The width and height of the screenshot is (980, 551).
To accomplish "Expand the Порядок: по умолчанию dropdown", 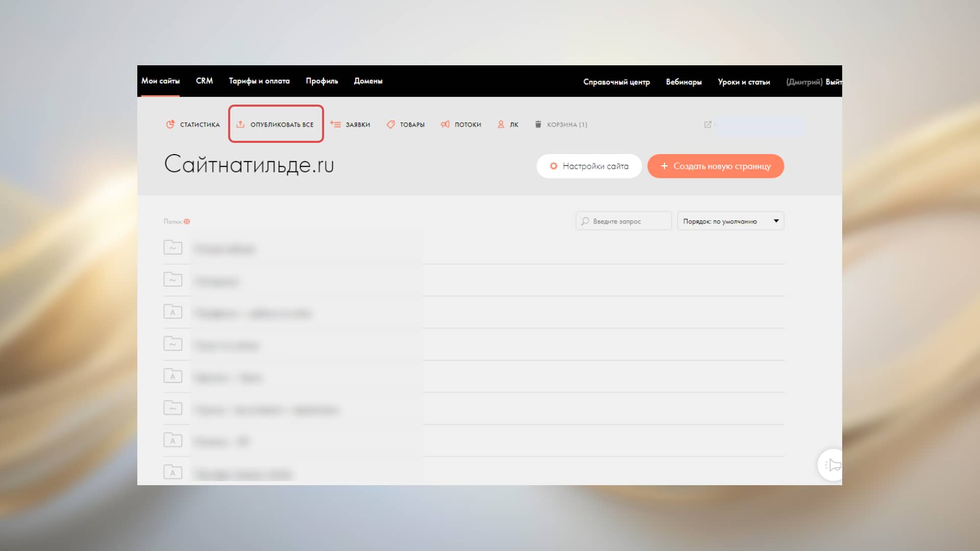I will (730, 221).
